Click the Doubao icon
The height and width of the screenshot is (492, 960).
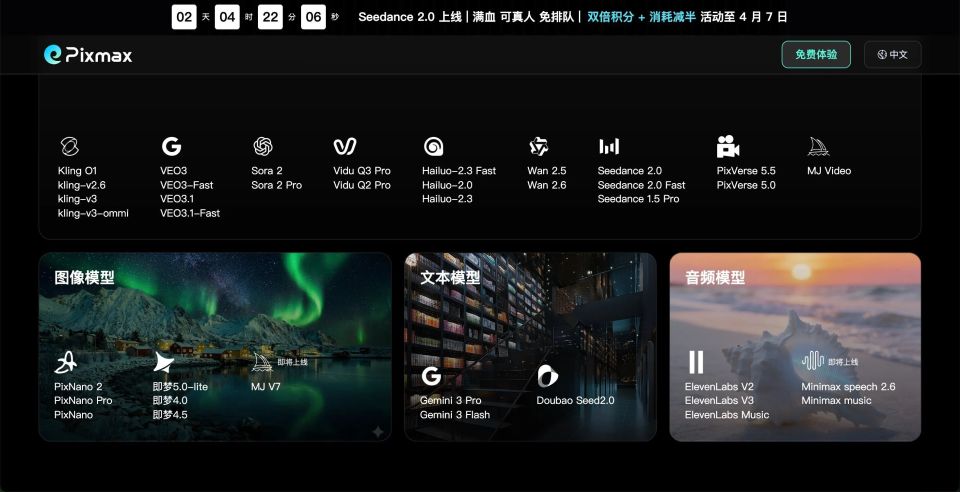coord(547,376)
